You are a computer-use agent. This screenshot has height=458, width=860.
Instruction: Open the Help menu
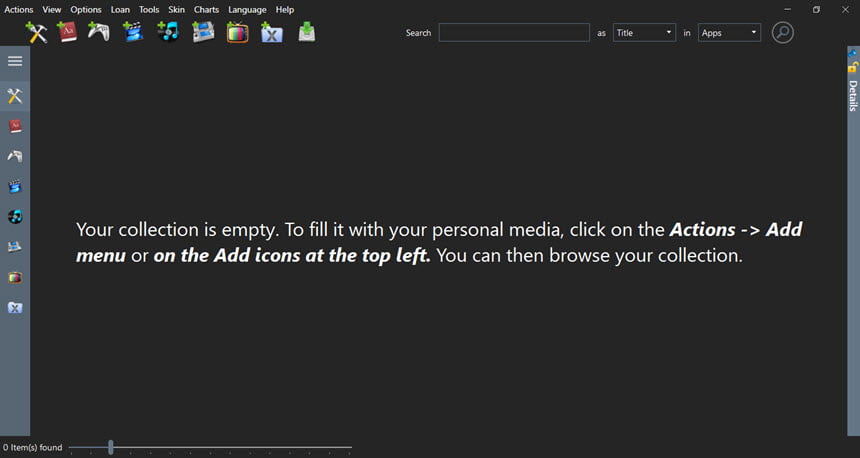point(285,9)
